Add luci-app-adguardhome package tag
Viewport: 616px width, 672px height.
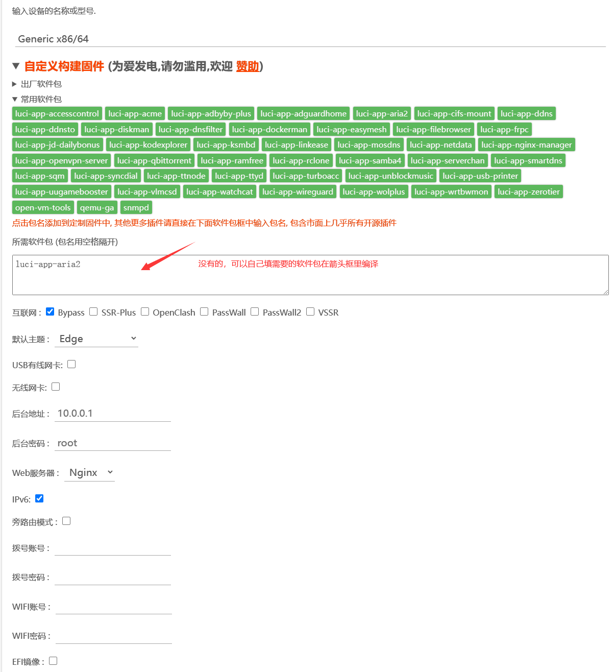coord(304,113)
